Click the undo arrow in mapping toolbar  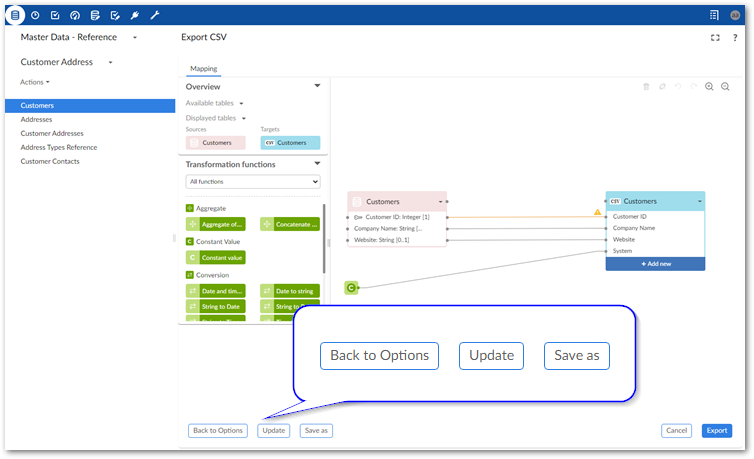pos(678,87)
